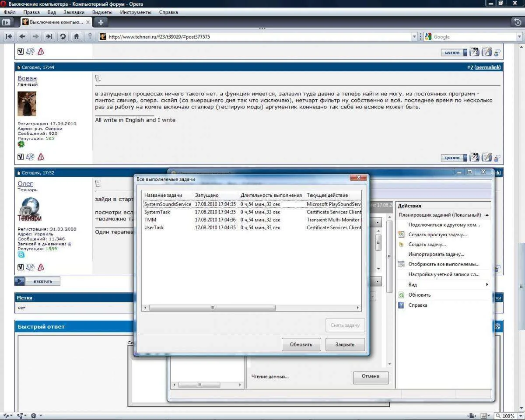Collapse the Быстрый ответ panel
This screenshot has height=420, width=525.
pos(497,326)
